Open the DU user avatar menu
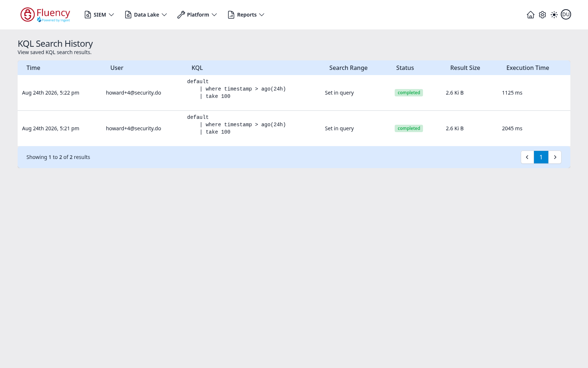This screenshot has height=368, width=588. click(x=566, y=14)
